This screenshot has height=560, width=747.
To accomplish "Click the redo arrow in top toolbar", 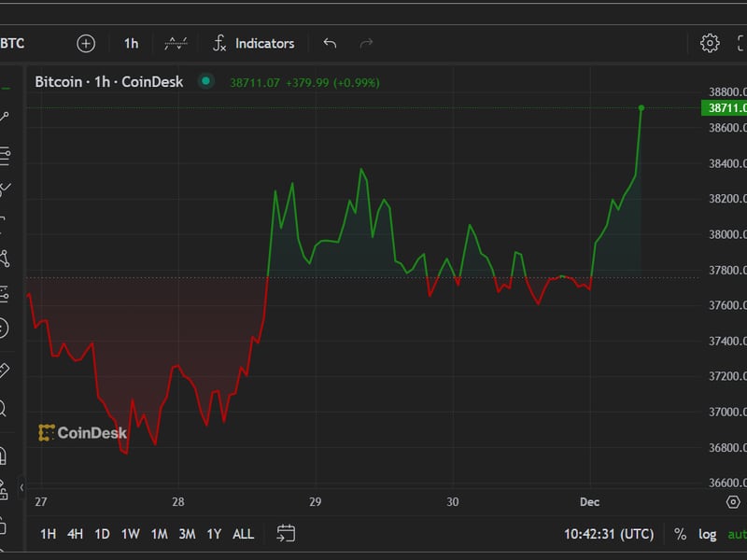I will point(366,43).
